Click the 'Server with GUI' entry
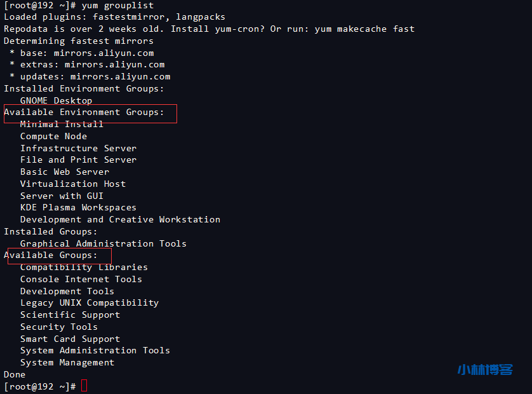This screenshot has height=394, width=532. click(62, 196)
